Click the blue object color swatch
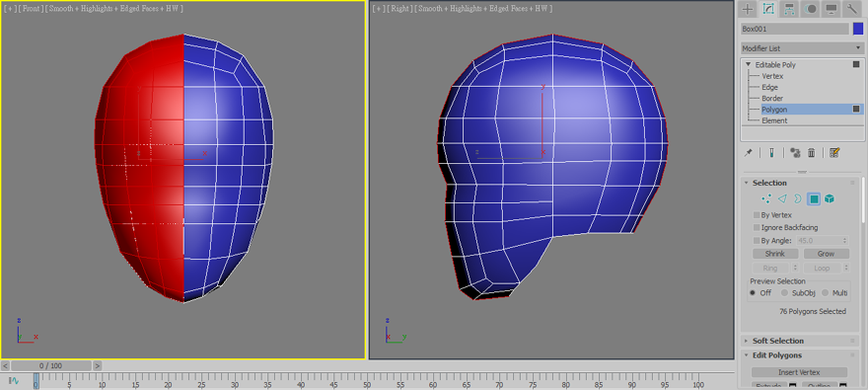 click(x=858, y=29)
